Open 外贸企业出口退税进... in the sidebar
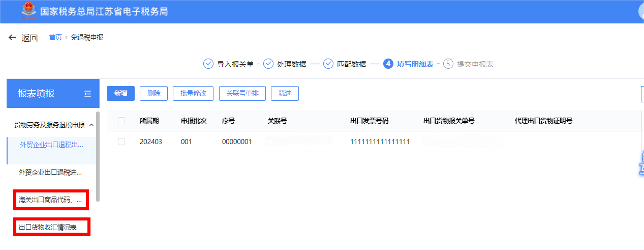The height and width of the screenshot is (250, 644). [50, 173]
